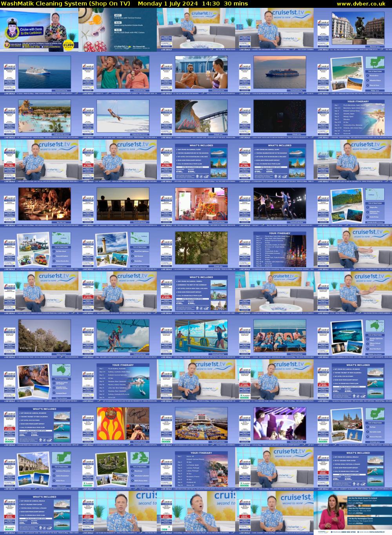The image size is (392, 535).
Task: Open the Cruise with Derek Caribbean promo thumbnail
Action: (39, 30)
